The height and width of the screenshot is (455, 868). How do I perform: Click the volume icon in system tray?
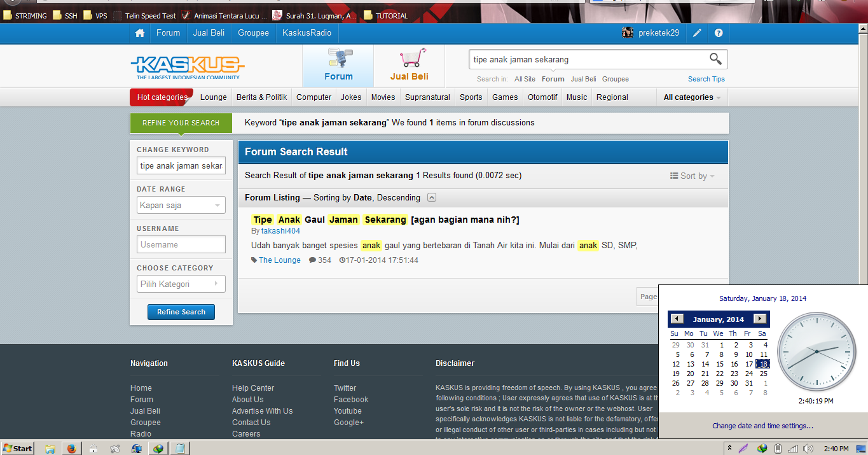click(808, 449)
